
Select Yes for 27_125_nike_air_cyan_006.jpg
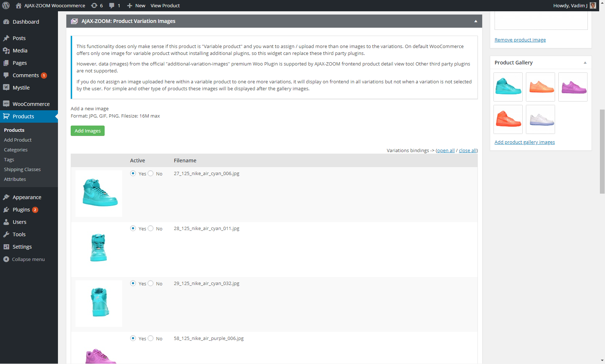coord(133,174)
